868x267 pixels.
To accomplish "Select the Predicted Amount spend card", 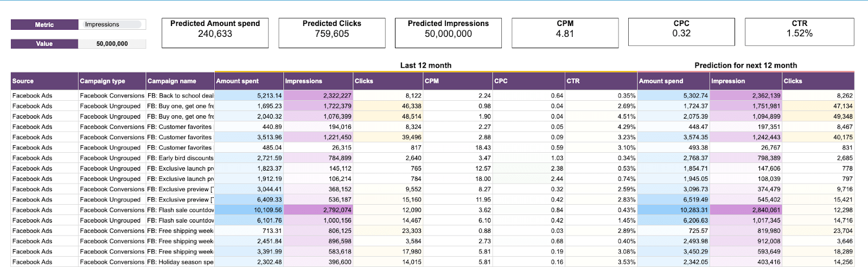I will [215, 33].
